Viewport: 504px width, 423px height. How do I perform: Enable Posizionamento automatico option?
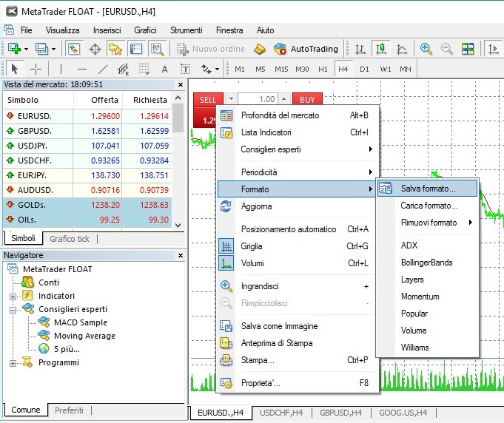pos(289,229)
